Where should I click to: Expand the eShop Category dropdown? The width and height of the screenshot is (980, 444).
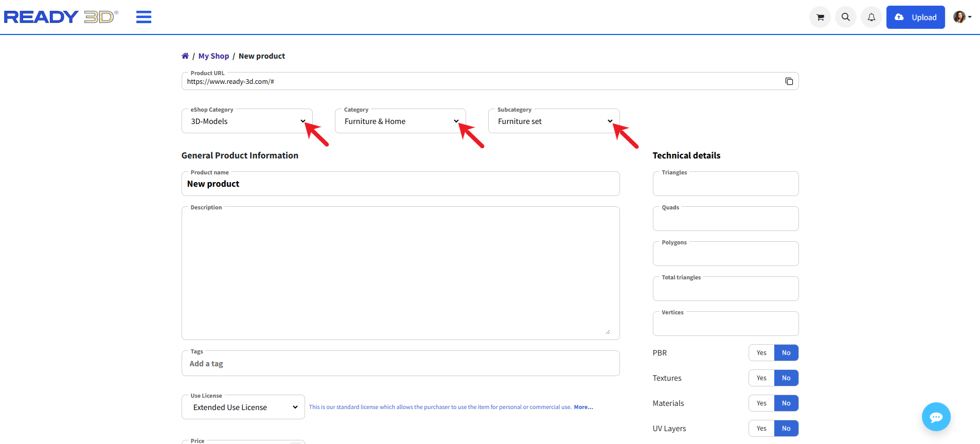coord(247,121)
